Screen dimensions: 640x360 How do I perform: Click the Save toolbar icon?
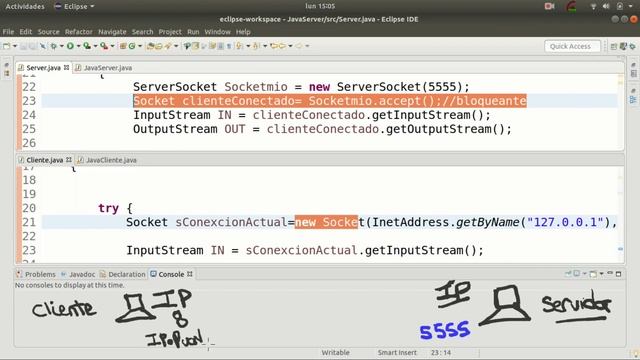(x=23, y=46)
